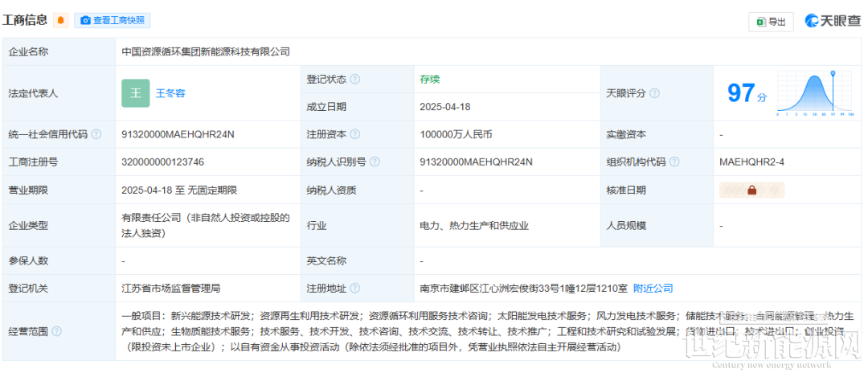Open 附近公司 nearby companies link
This screenshot has height=373, width=868.
click(653, 289)
